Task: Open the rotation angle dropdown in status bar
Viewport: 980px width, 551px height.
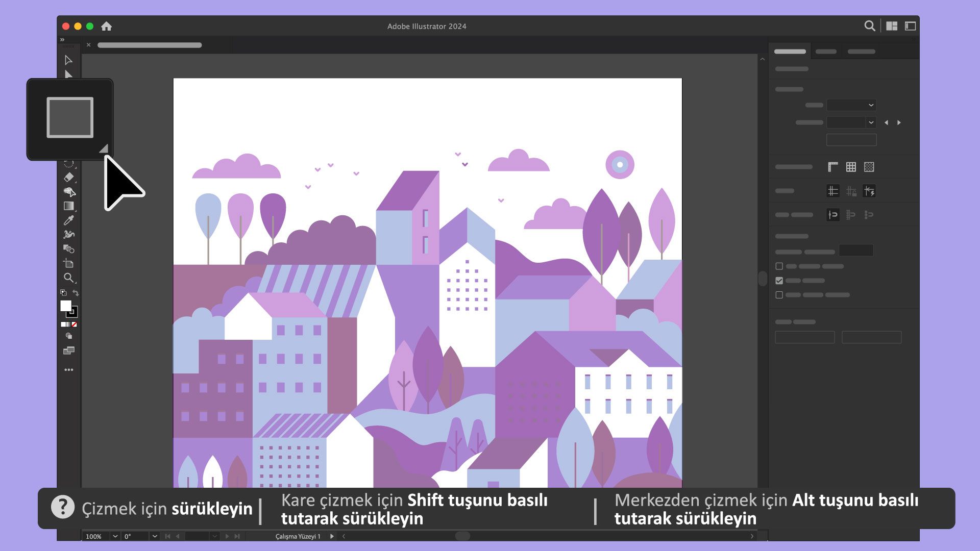Action: point(155,536)
